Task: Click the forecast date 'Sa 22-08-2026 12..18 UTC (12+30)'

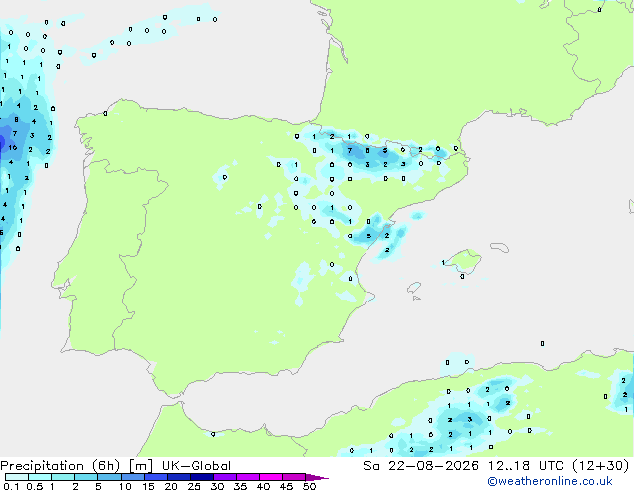Action: point(496,466)
